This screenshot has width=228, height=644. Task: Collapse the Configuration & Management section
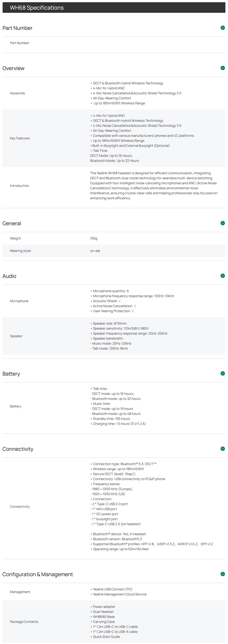222,574
